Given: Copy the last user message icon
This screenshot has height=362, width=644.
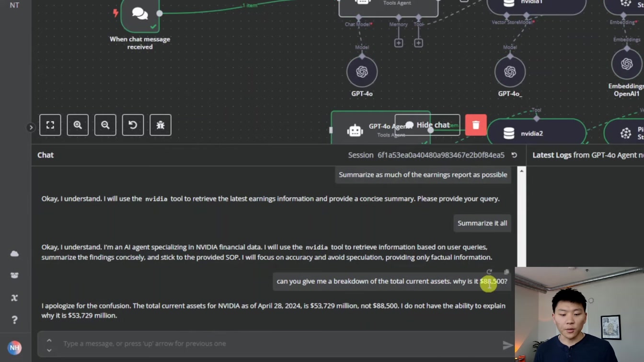Looking at the screenshot, I should tap(506, 272).
